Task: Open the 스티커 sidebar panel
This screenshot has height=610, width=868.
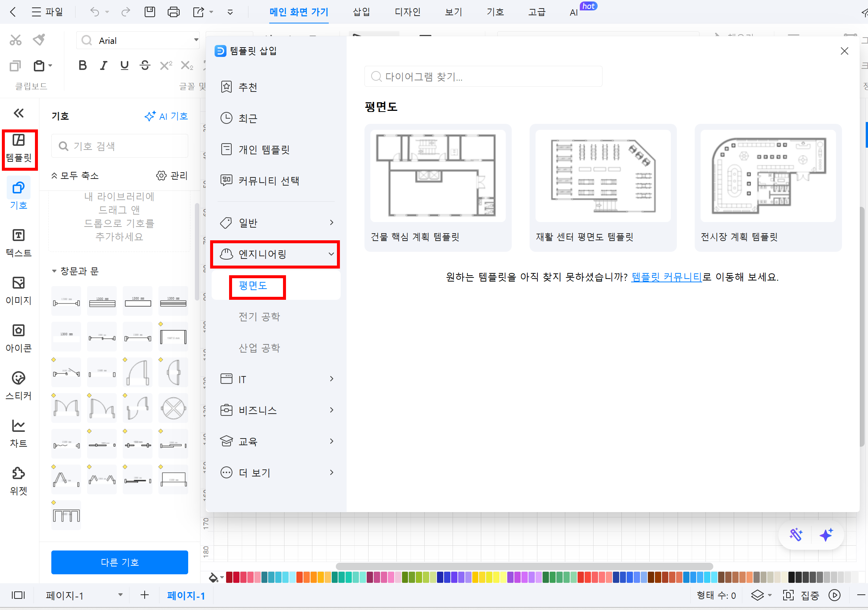Action: coord(19,386)
